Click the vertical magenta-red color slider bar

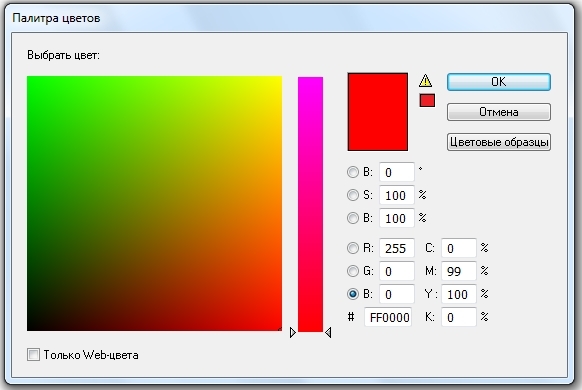pos(310,204)
